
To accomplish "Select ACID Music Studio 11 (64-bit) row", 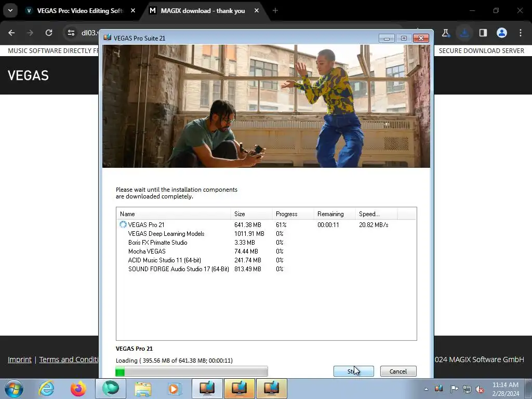I will pos(266,260).
